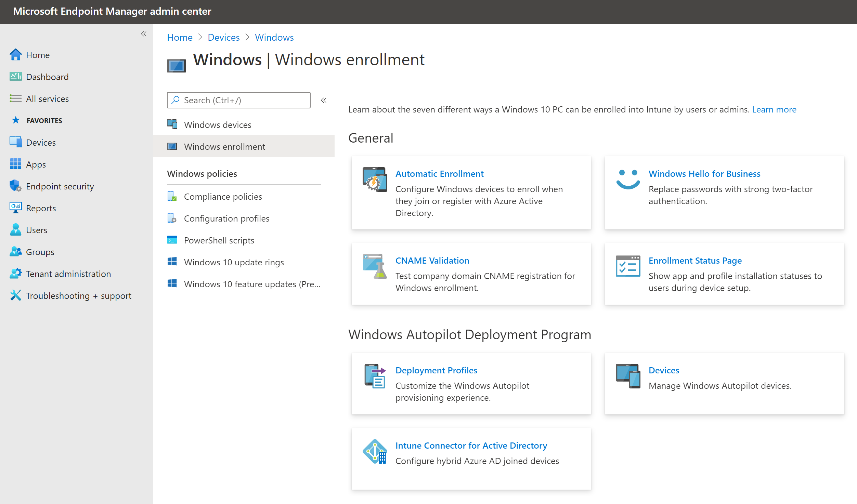Click All services label in sidebar
This screenshot has height=504, width=857.
47,98
